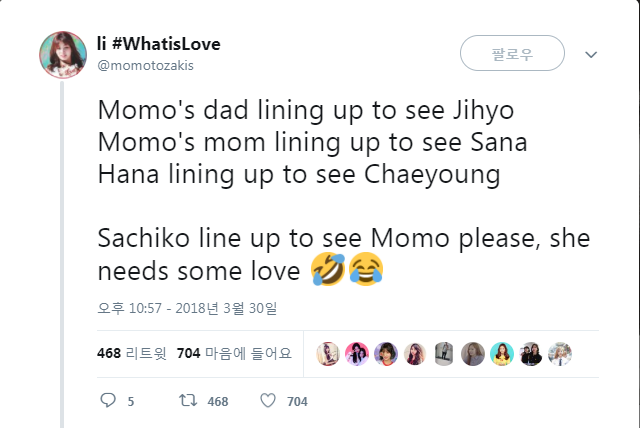Open the liker avatar with pink background

[357, 353]
